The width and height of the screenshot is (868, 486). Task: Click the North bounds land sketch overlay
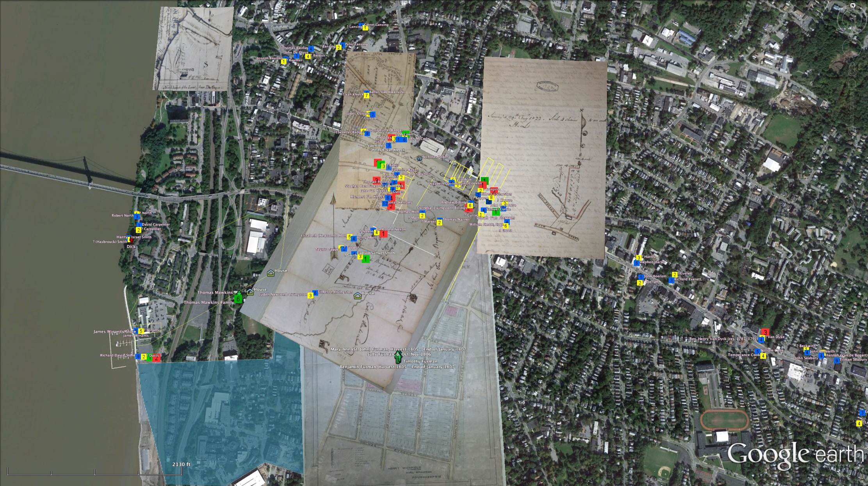click(193, 49)
